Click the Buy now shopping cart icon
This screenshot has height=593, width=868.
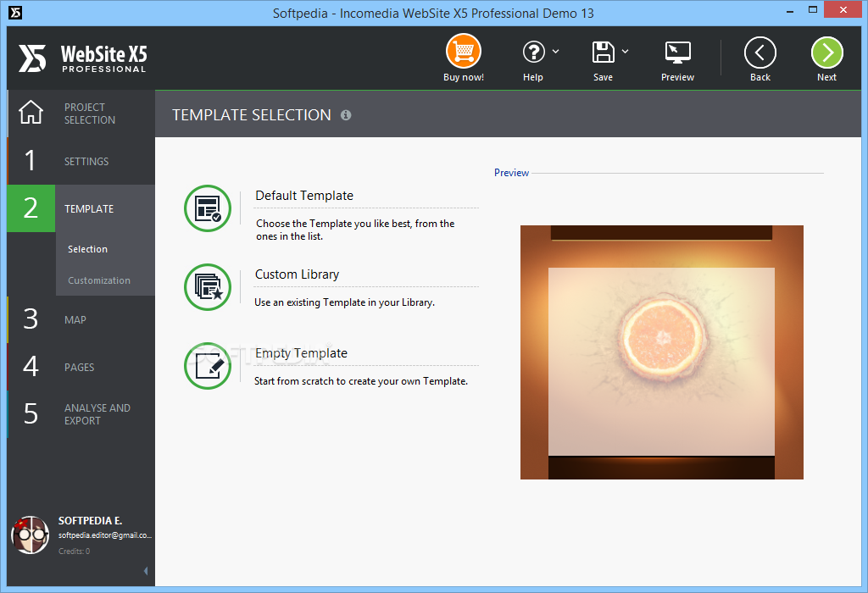pyautogui.click(x=464, y=52)
